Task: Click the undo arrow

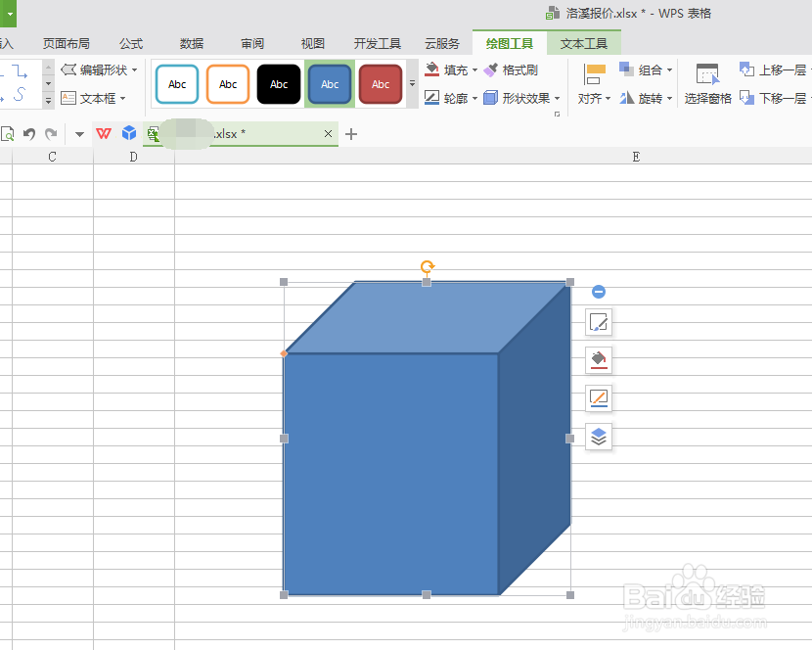Action: pyautogui.click(x=29, y=134)
